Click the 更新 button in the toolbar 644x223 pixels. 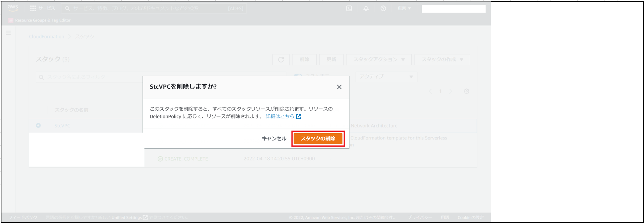[x=331, y=60]
